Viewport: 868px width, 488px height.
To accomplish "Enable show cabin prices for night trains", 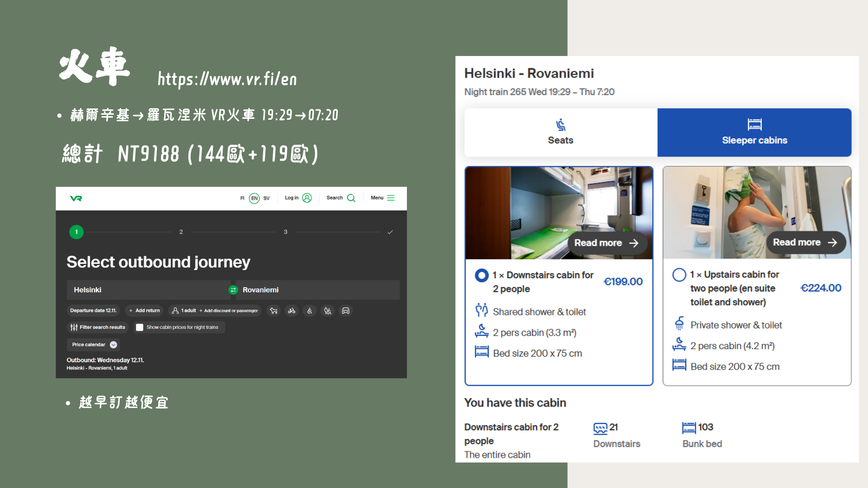I will click(x=140, y=327).
